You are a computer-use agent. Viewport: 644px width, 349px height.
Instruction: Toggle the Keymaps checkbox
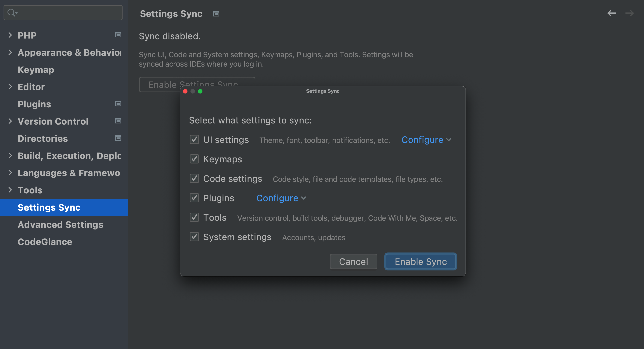tap(194, 159)
